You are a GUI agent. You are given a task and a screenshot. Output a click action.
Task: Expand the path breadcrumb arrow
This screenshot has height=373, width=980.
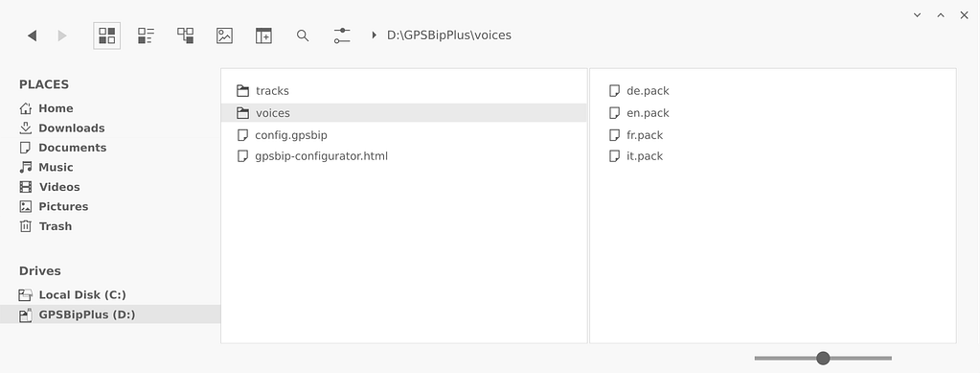(374, 35)
